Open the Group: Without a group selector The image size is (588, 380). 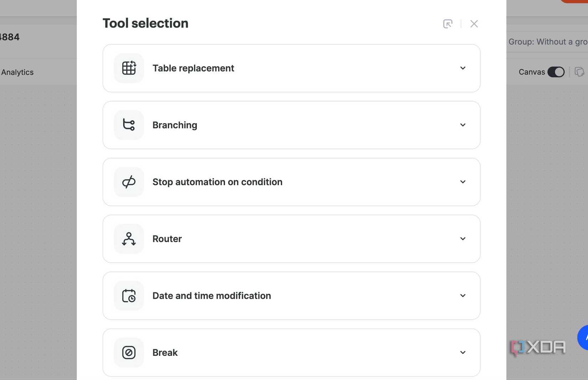point(547,42)
